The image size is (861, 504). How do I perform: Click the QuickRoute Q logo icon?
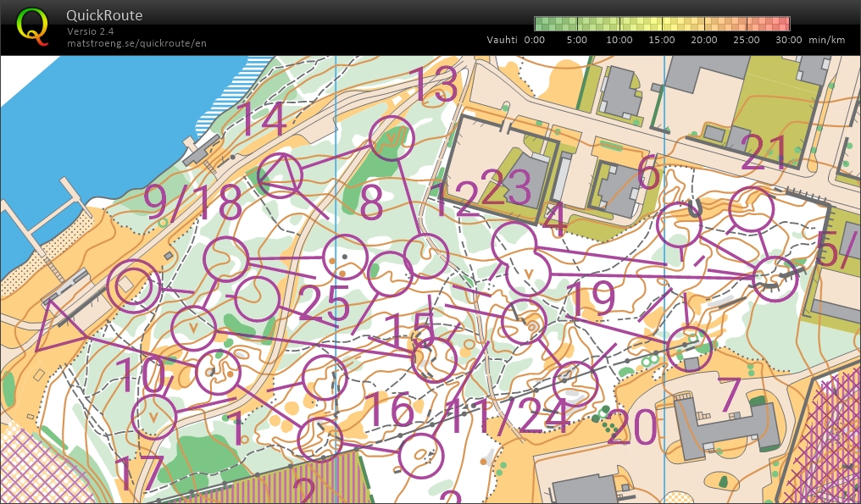[32, 25]
